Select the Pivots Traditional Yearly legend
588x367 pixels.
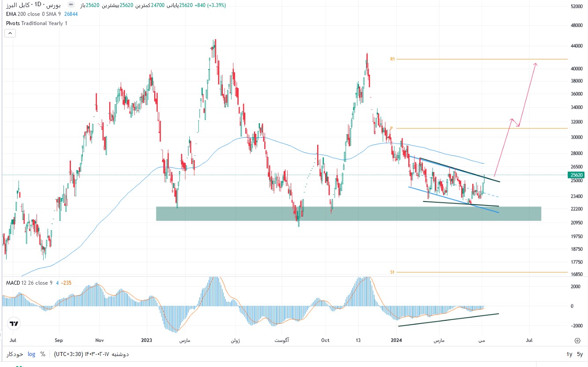(37, 23)
